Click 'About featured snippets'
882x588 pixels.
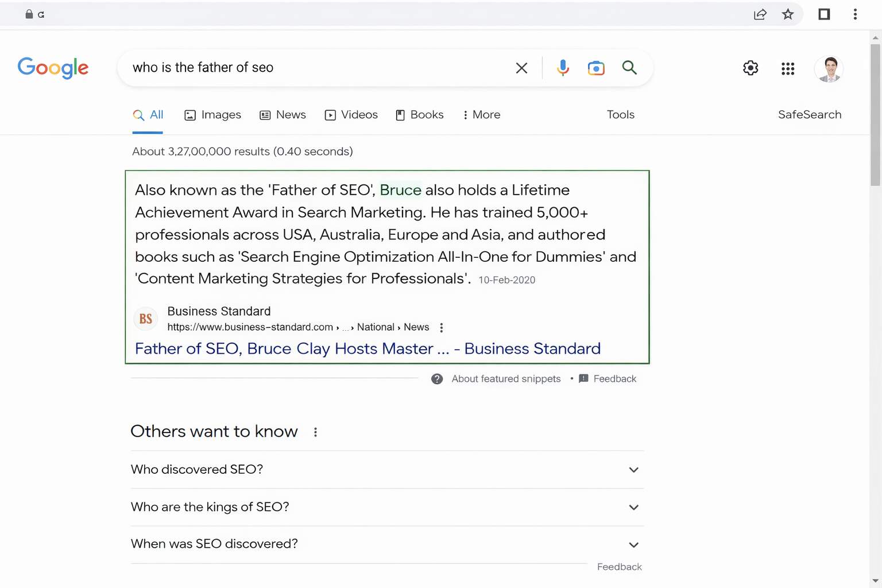[505, 378]
